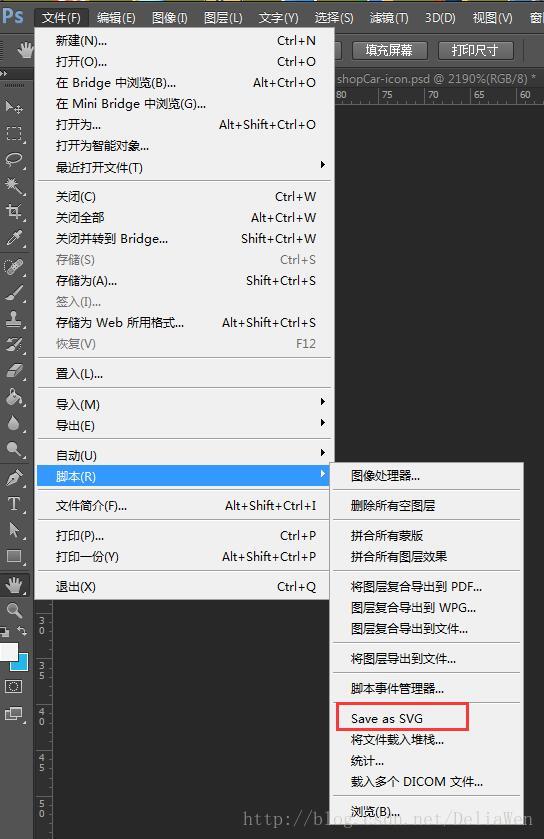Expand the toolbox double-arrow

tap(4, 73)
